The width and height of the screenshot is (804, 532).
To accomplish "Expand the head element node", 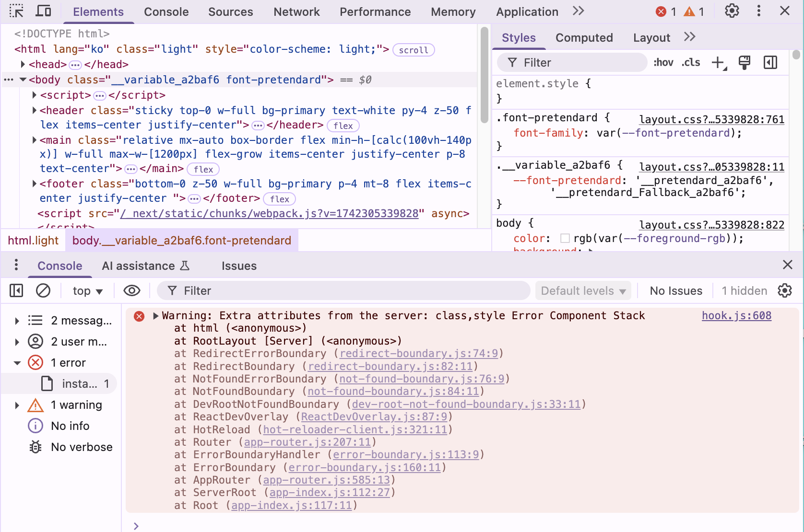I will pos(23,64).
